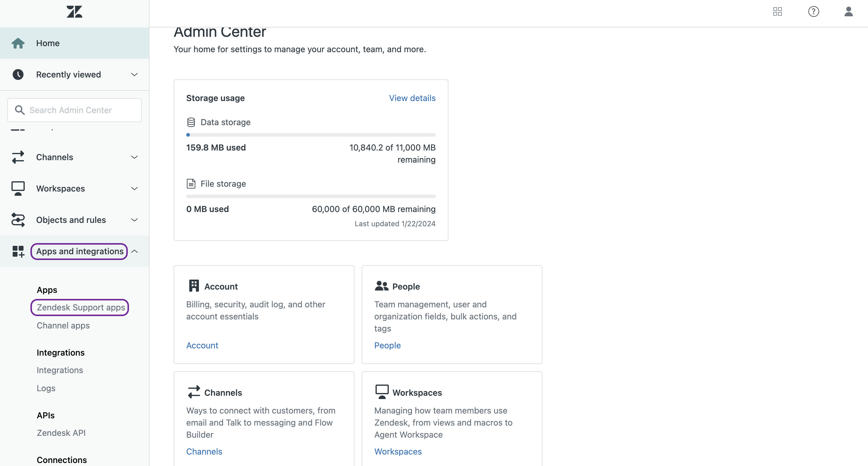Focus the Search Admin Center field

click(74, 110)
